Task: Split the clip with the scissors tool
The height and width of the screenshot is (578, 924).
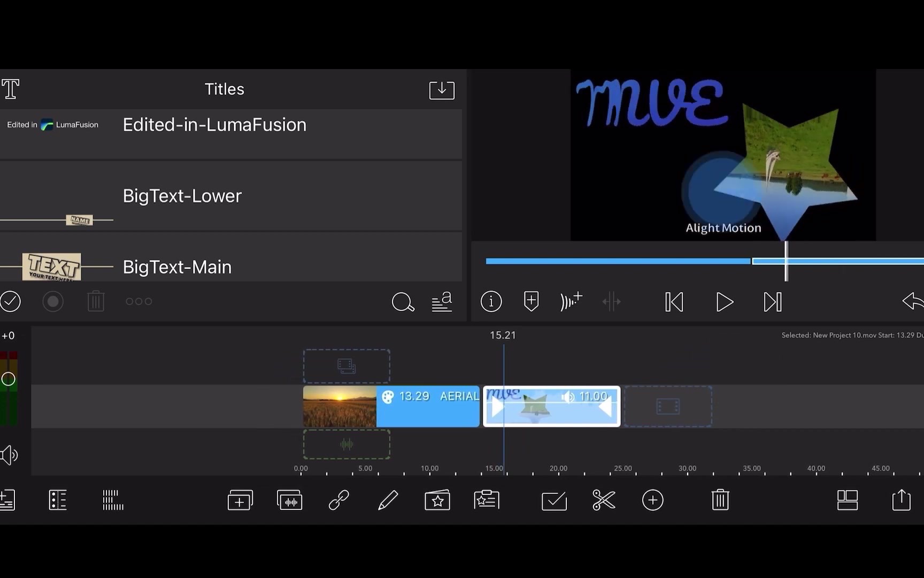Action: pos(604,500)
